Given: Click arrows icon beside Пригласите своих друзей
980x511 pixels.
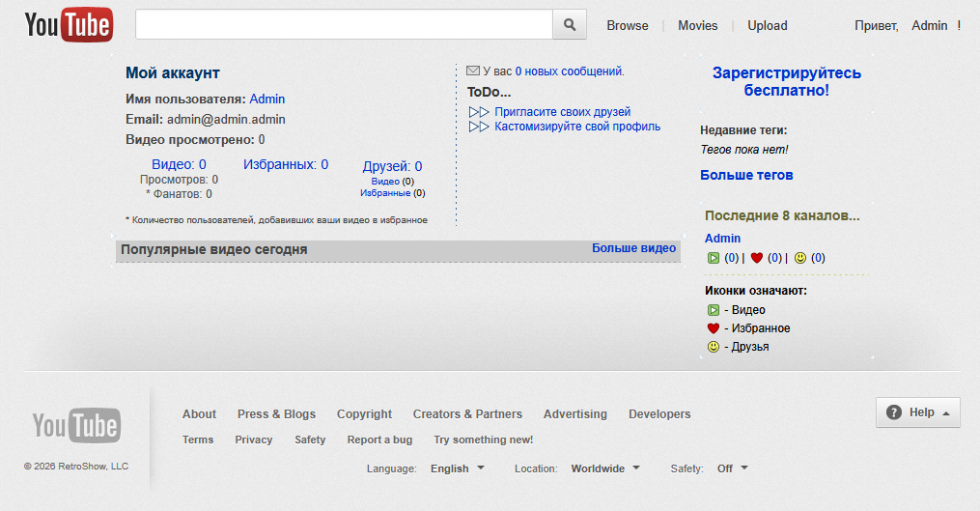Looking at the screenshot, I should point(479,112).
